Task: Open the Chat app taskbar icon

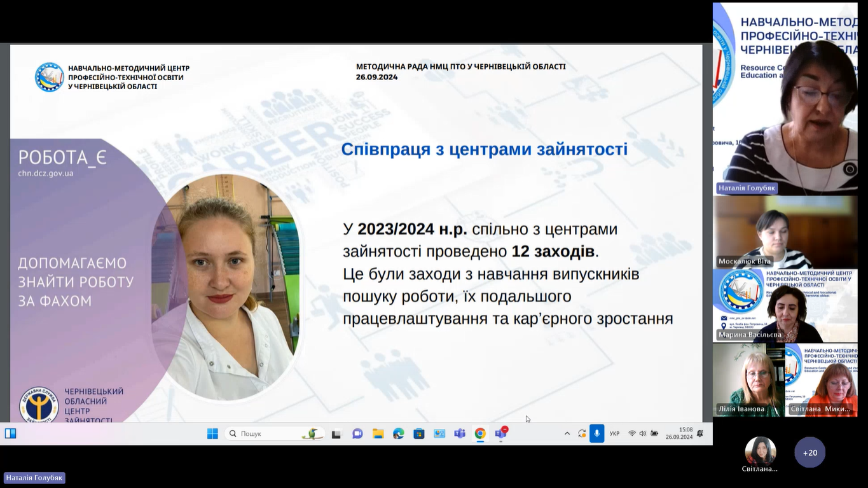Action: click(x=357, y=433)
